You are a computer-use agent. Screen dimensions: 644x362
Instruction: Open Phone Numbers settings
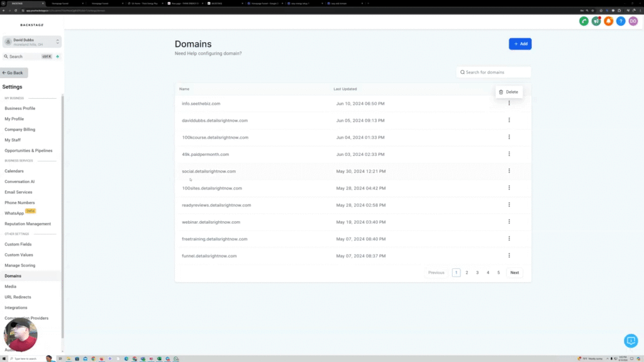(19, 203)
